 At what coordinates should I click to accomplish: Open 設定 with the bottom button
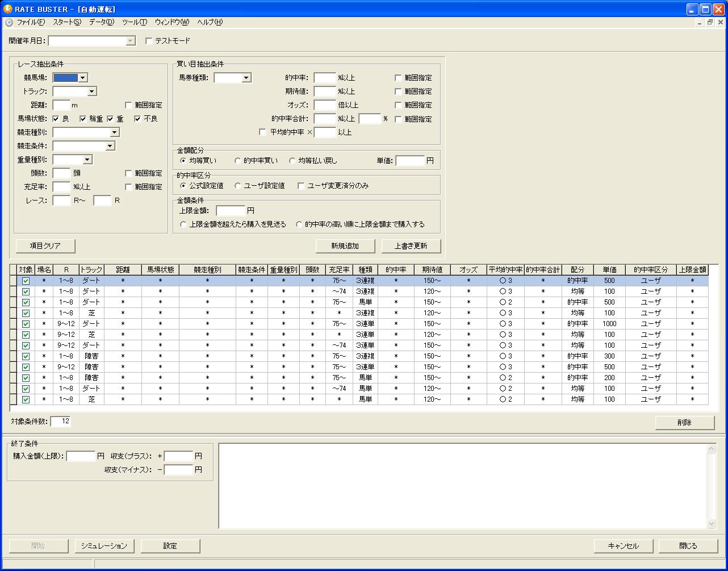coord(170,545)
